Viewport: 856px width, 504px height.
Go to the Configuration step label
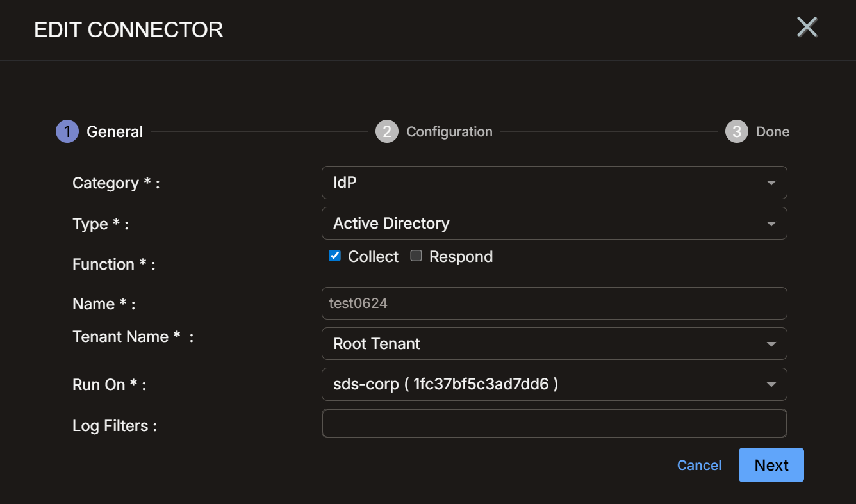tap(449, 132)
